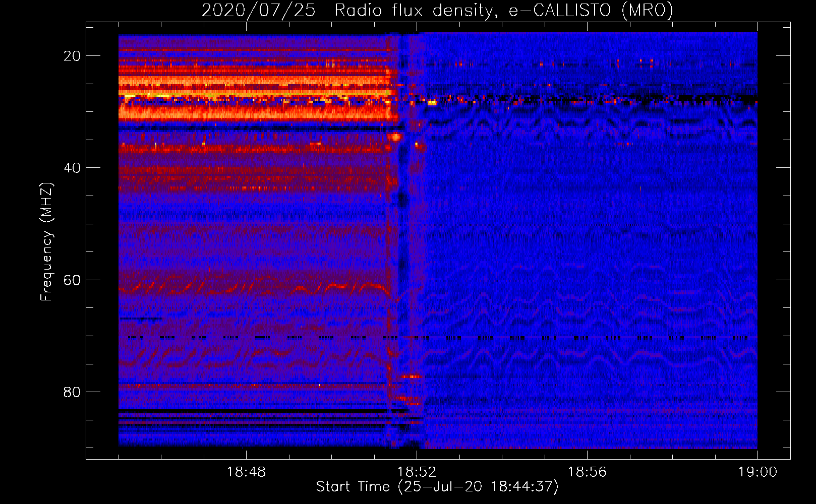
Task: Click the 19:00 time tick label
Action: (x=757, y=472)
